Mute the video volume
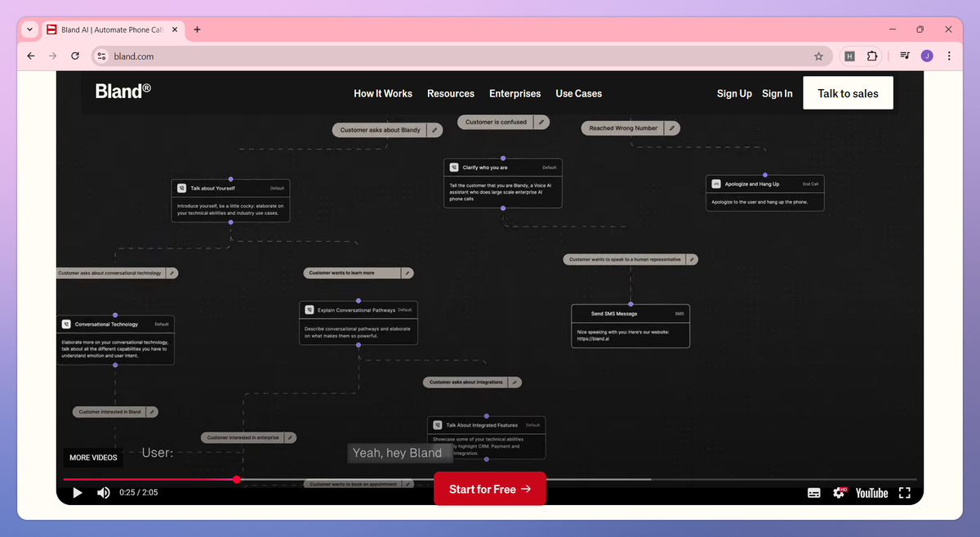The image size is (980, 537). (x=104, y=493)
